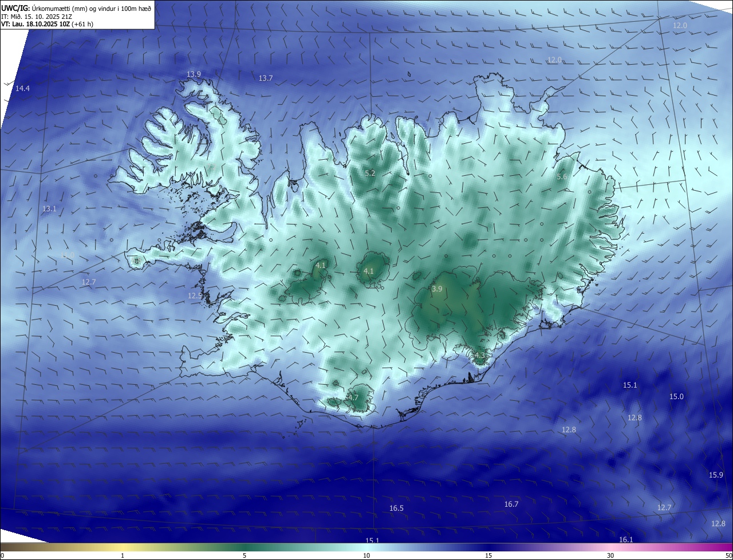Select the 3.9 value on the large glacier

tap(437, 289)
